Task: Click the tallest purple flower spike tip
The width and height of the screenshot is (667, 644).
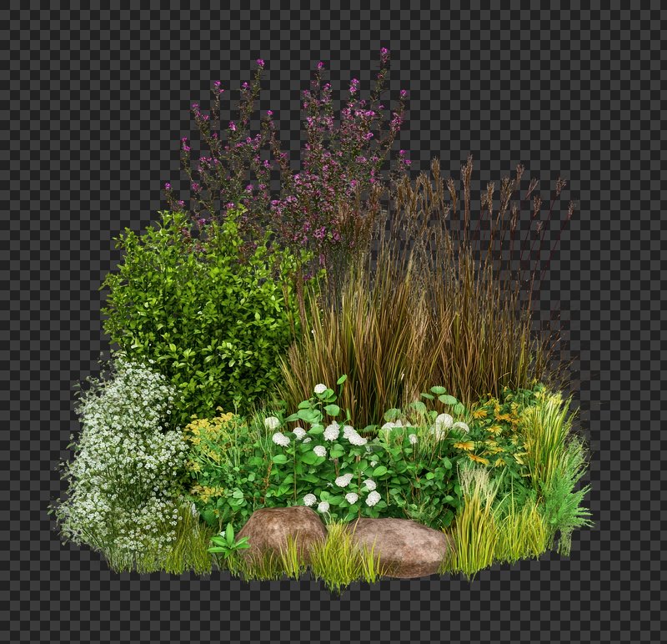Action: click(x=384, y=52)
